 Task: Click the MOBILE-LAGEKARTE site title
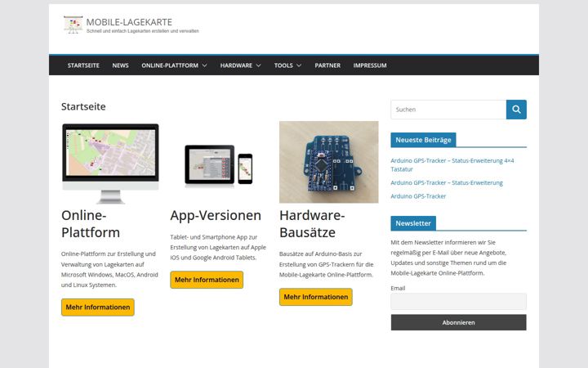(x=129, y=22)
